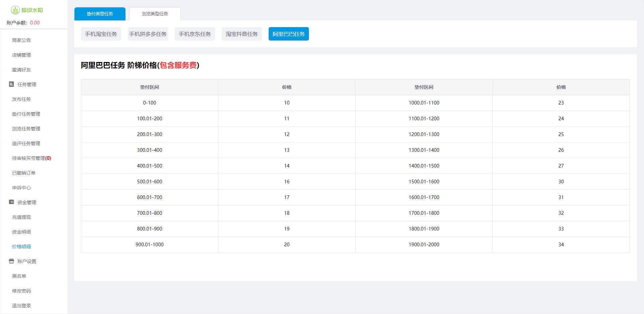Click the 200.01-300 range cell
Image resolution: width=644 pixels, height=314 pixels.
click(x=150, y=134)
